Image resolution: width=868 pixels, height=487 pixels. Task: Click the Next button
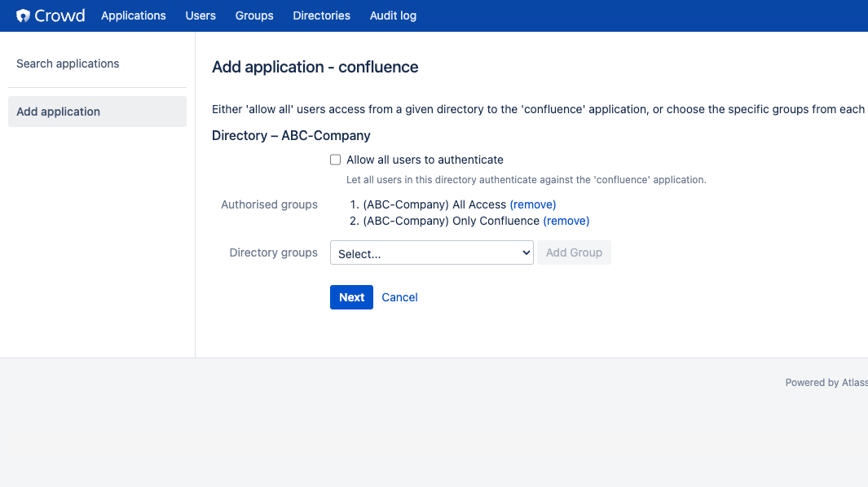click(351, 297)
